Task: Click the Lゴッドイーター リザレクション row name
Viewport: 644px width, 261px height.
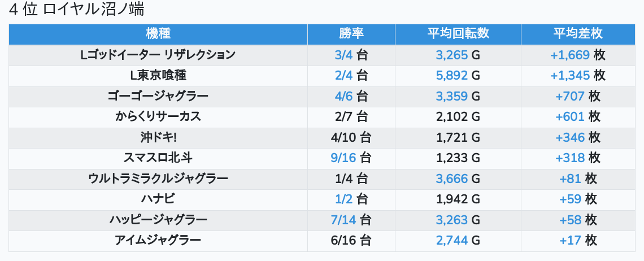Action: [x=158, y=55]
